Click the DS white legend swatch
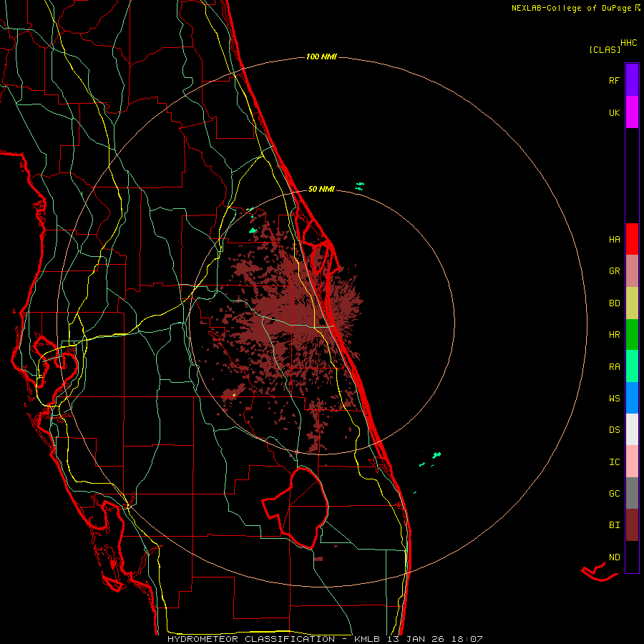Image resolution: width=644 pixels, height=644 pixels. [632, 429]
